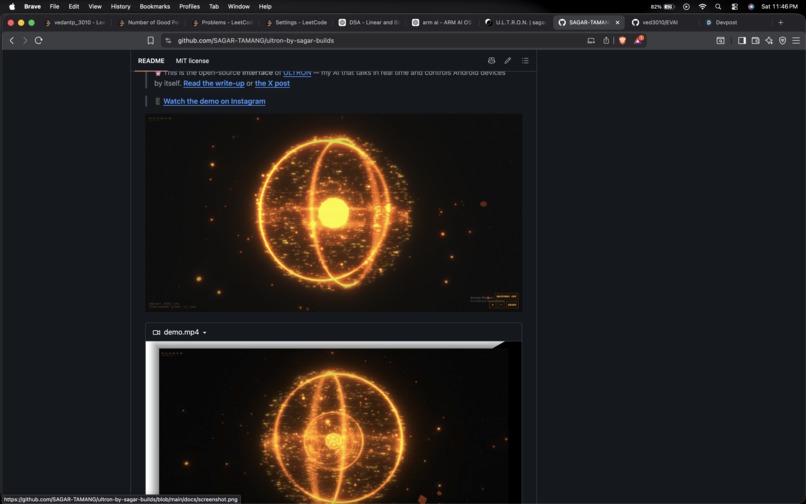The height and width of the screenshot is (504, 806).
Task: Open Spotlight search in menu bar
Action: (718, 7)
